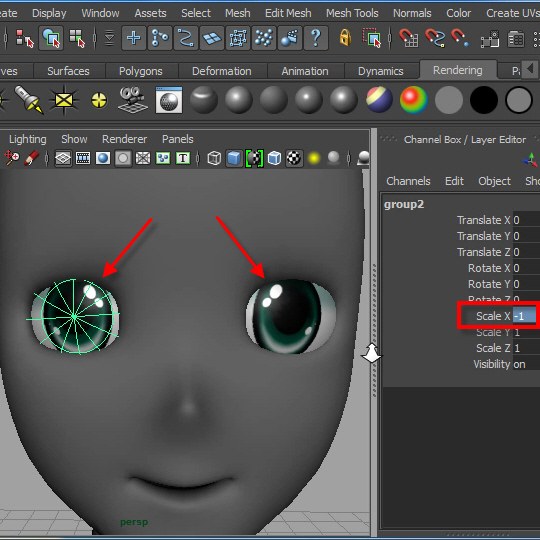Click the rainbow ramp shader sphere
This screenshot has height=540, width=540.
414,100
